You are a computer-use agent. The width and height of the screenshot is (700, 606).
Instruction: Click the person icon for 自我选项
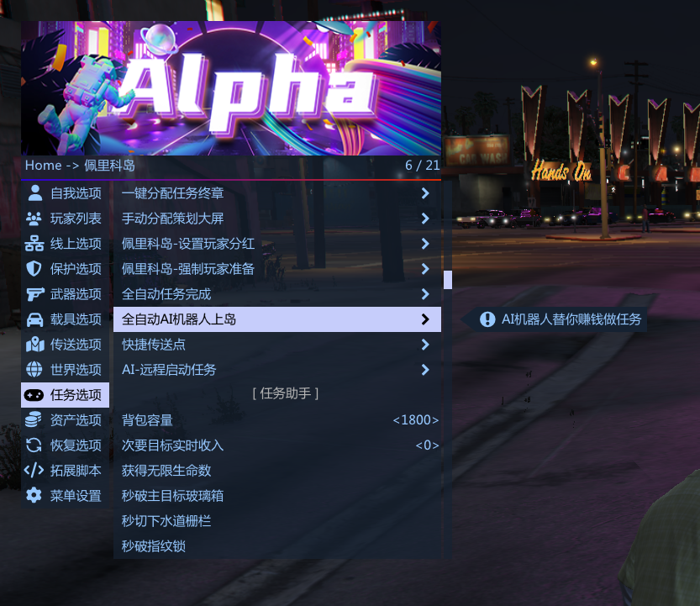point(34,193)
